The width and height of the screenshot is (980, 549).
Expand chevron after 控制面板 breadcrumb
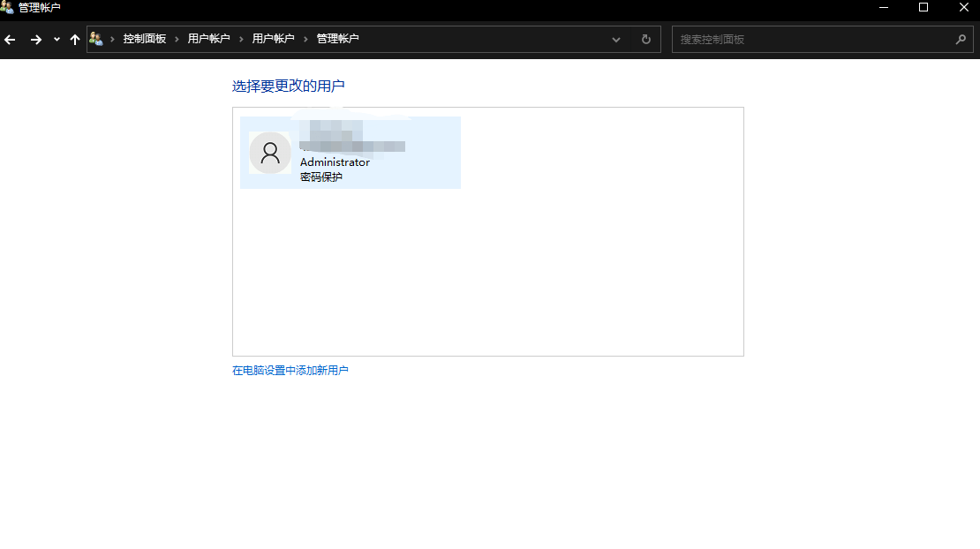[x=177, y=40]
